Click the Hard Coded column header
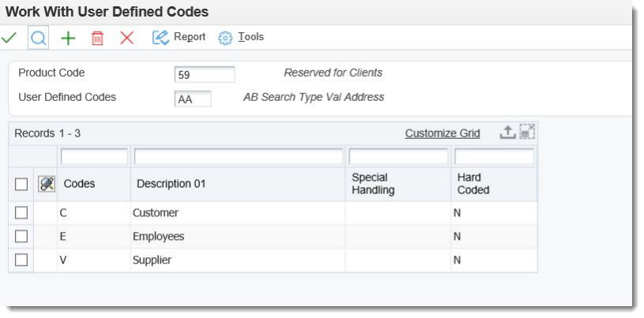This screenshot has width=644, height=318. [x=473, y=184]
